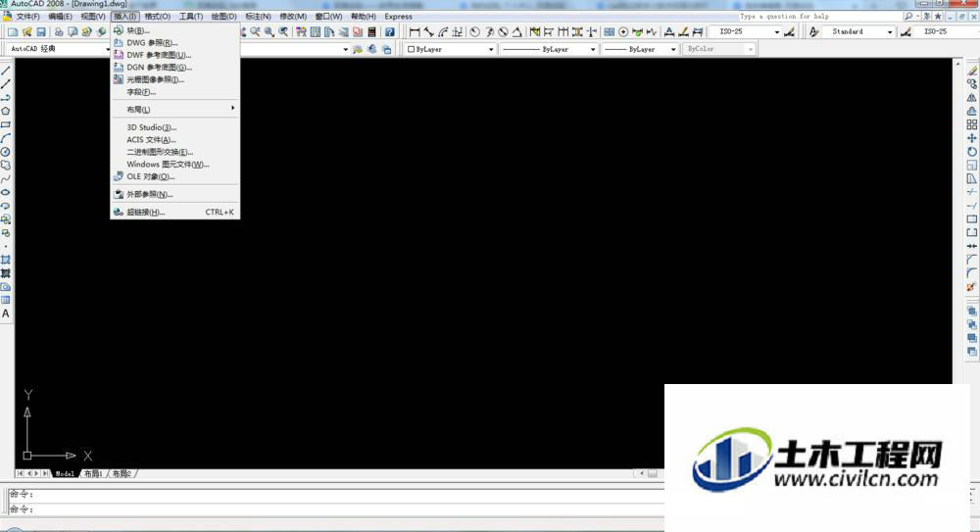Choose DGN 参考底图(G)... menu entry
980x532 pixels.
pyautogui.click(x=174, y=68)
